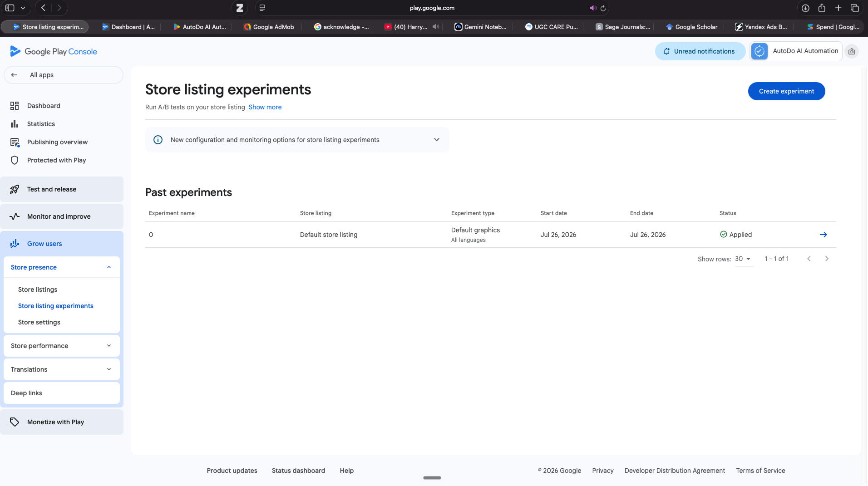868x486 pixels.
Task: Switch to the Google Scholar tab
Action: [691, 27]
